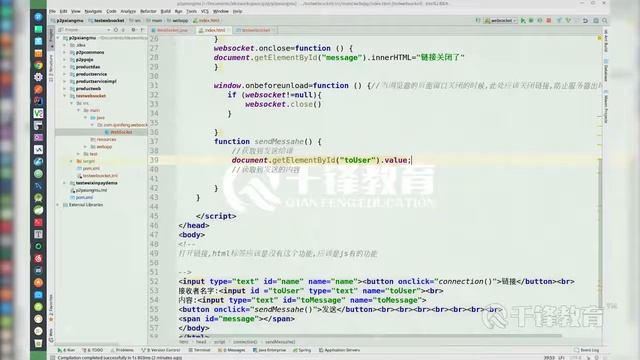Click the undo arrow in top toolbar
The height and width of the screenshot is (360, 640).
(585, 20)
